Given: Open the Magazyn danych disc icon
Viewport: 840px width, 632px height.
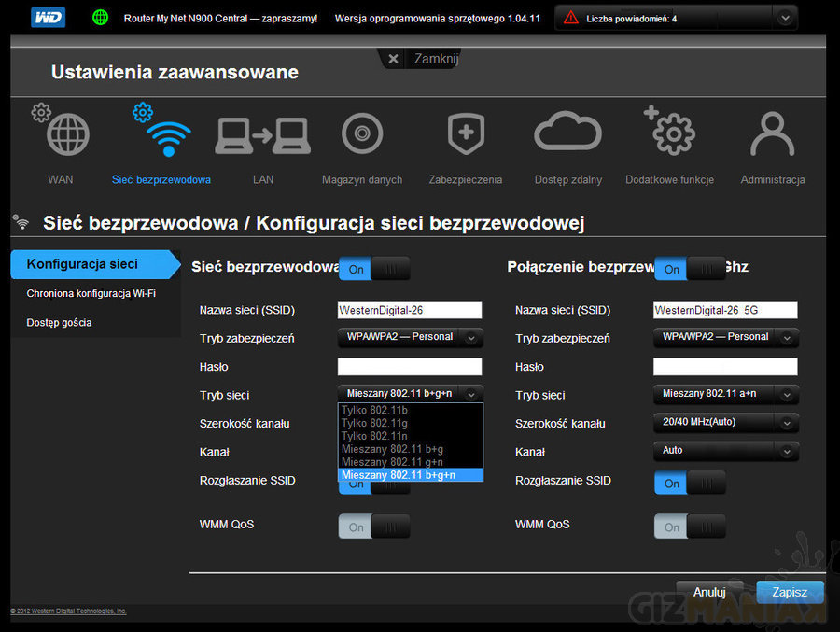Looking at the screenshot, I should pos(362,134).
